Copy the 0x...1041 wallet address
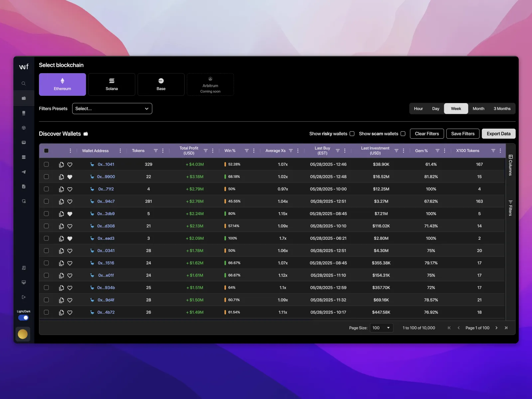532x399 pixels. [62, 165]
